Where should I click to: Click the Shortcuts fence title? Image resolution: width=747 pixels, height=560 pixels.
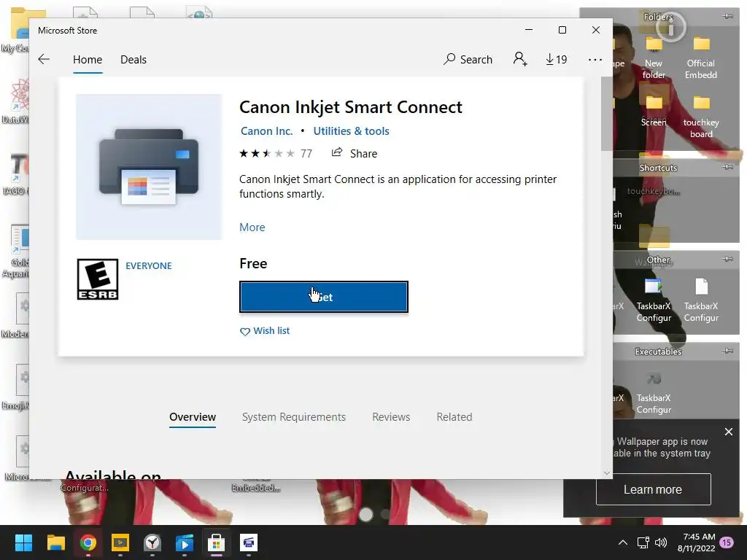tap(658, 168)
